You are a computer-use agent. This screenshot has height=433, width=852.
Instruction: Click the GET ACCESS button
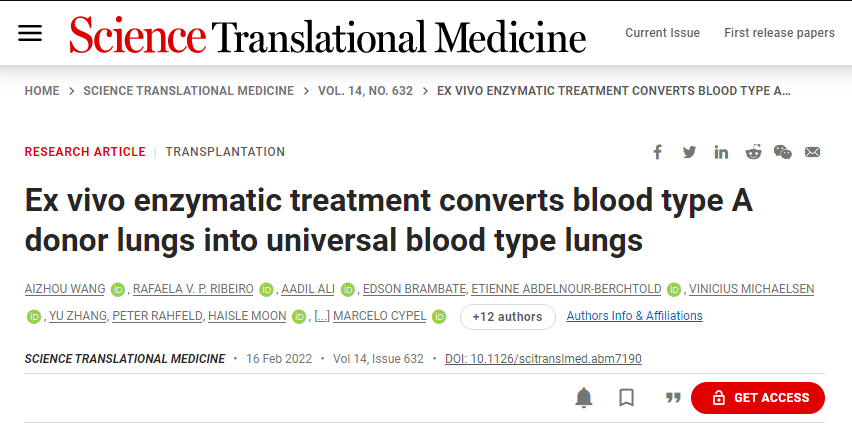pyautogui.click(x=758, y=398)
